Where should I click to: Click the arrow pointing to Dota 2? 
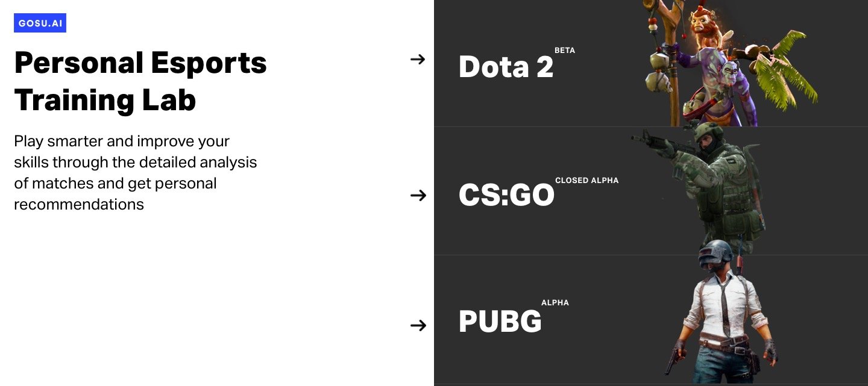(x=418, y=59)
